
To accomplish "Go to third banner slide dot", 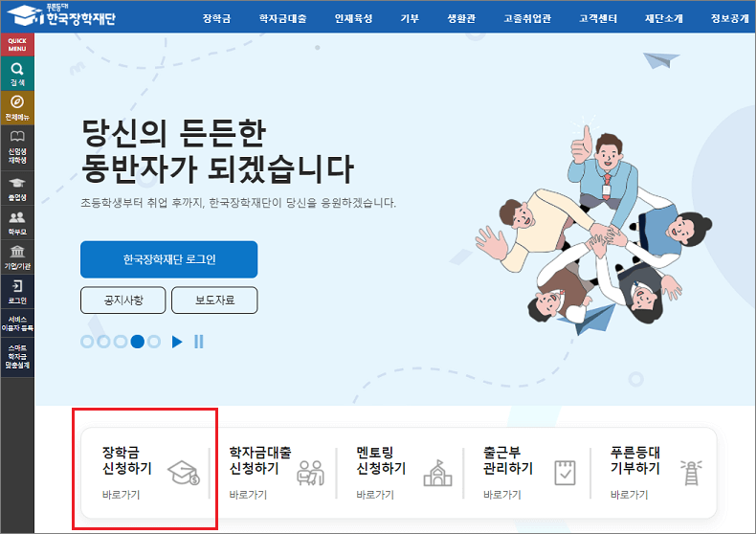I will (x=121, y=342).
